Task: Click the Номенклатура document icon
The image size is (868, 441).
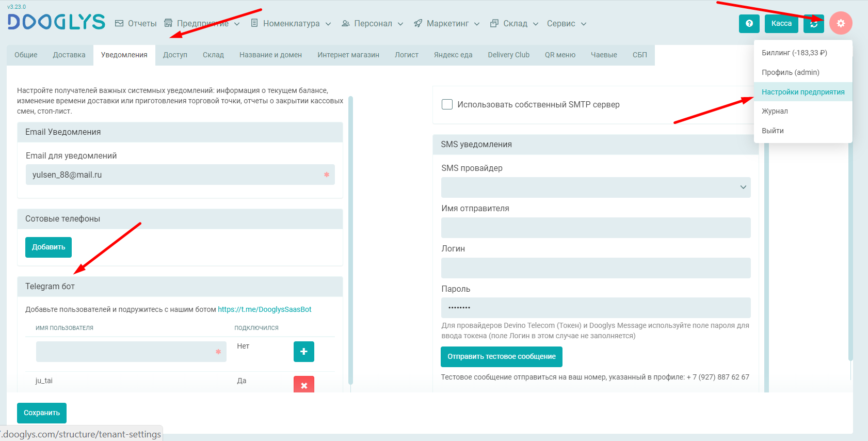Action: pyautogui.click(x=254, y=23)
